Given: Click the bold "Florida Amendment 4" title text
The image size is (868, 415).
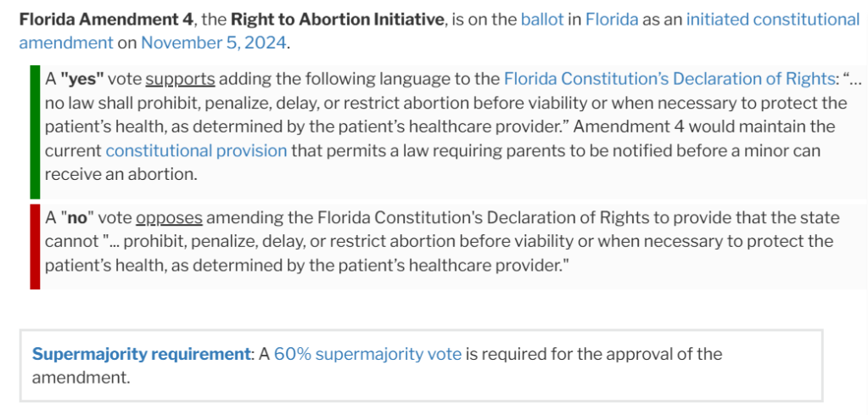Looking at the screenshot, I should [x=97, y=19].
